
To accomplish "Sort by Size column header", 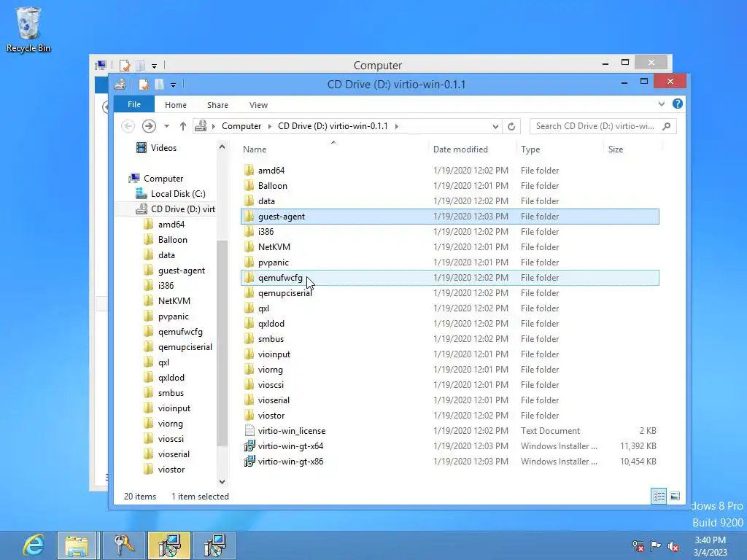I will [x=616, y=149].
